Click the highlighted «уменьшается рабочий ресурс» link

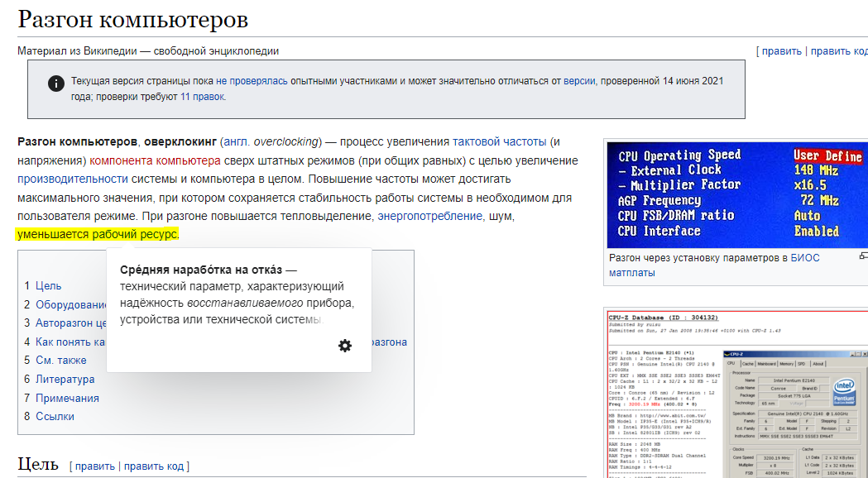click(x=97, y=234)
